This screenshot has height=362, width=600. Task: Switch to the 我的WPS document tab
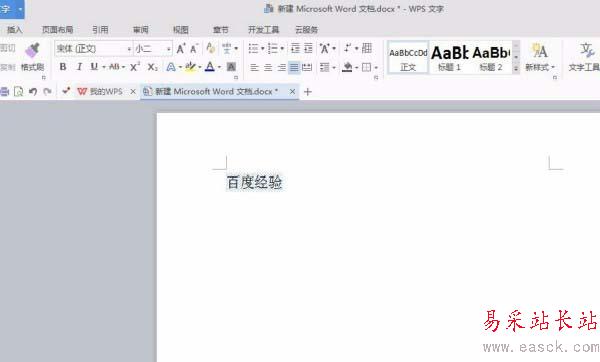pyautogui.click(x=100, y=91)
